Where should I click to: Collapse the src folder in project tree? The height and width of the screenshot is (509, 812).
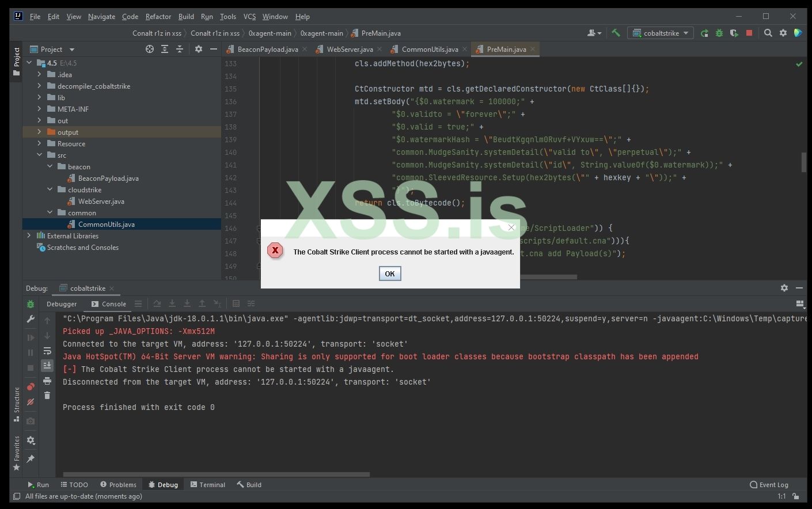39,155
